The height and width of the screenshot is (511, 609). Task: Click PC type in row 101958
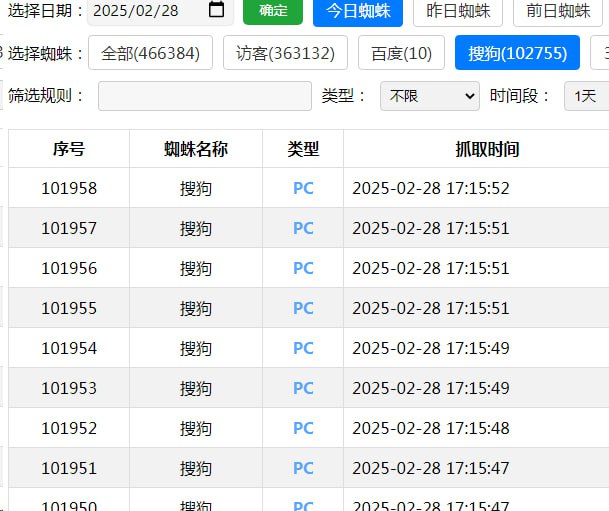pos(303,188)
